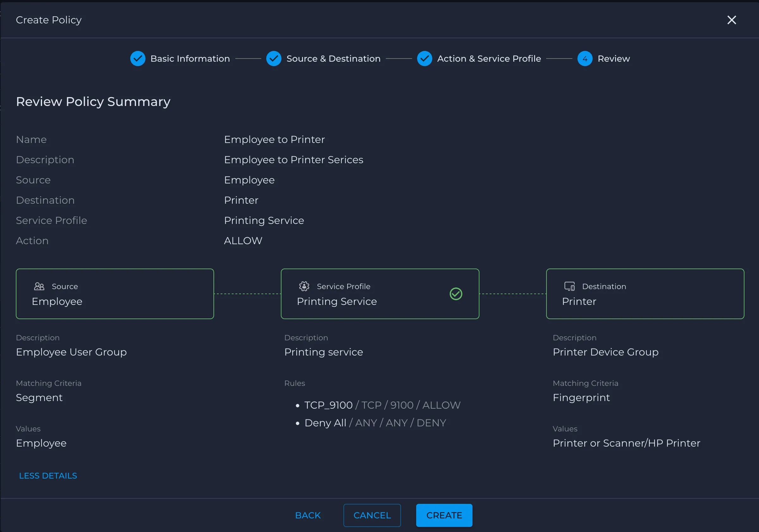Click the description 'Employee to Printer Serices'
Image resolution: width=759 pixels, height=532 pixels.
pos(293,160)
